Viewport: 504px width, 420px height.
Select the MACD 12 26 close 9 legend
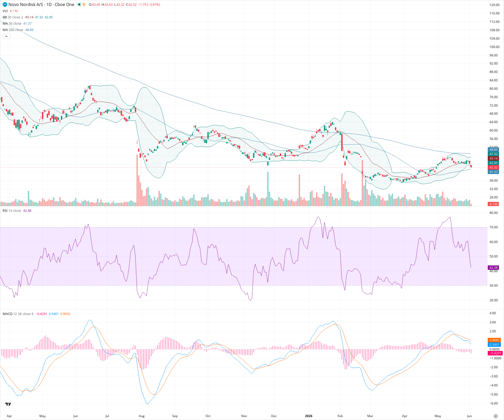(18, 314)
